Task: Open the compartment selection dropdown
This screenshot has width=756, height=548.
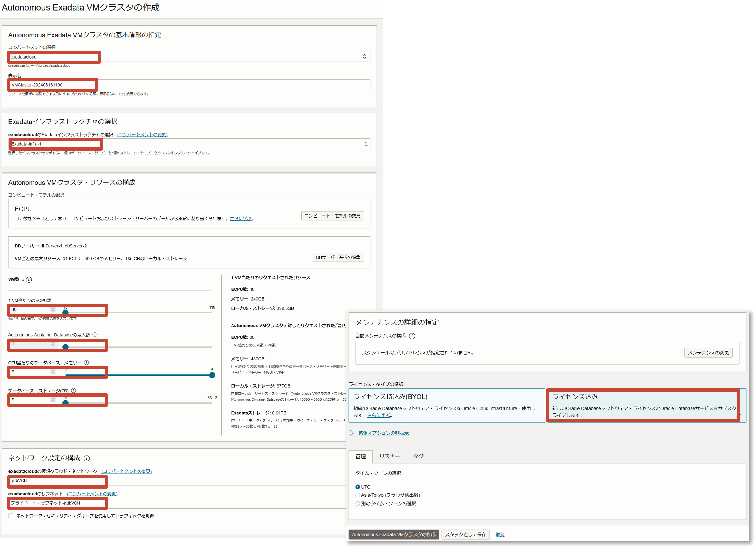Action: pos(364,56)
